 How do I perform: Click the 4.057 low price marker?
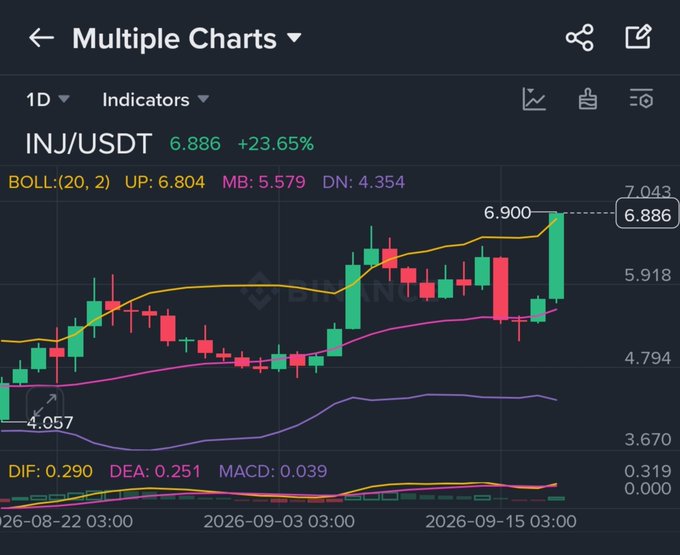point(50,422)
